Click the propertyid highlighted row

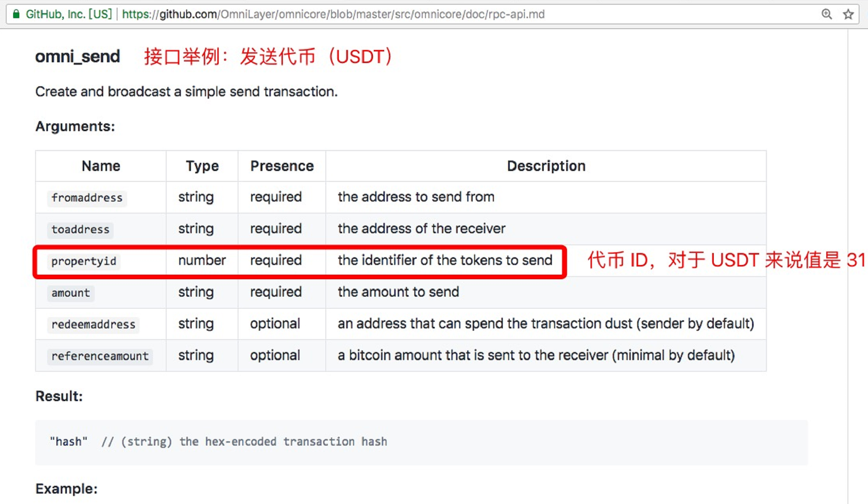[300, 260]
